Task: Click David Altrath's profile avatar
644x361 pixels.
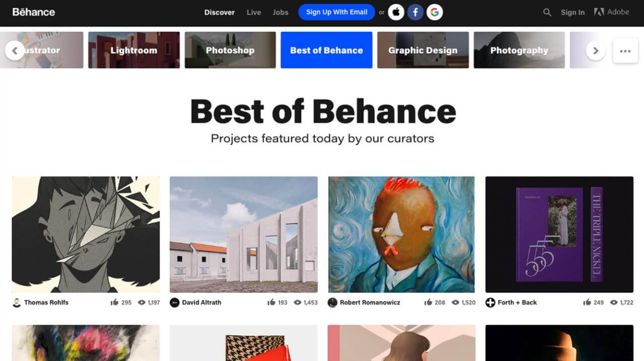Action: click(174, 303)
